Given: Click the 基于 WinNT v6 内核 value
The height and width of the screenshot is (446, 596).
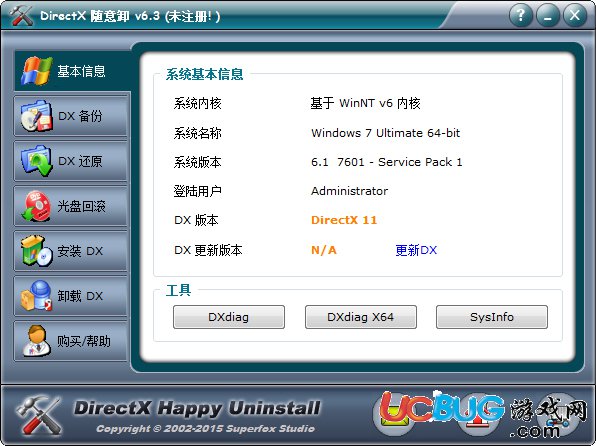Looking at the screenshot, I should click(365, 103).
